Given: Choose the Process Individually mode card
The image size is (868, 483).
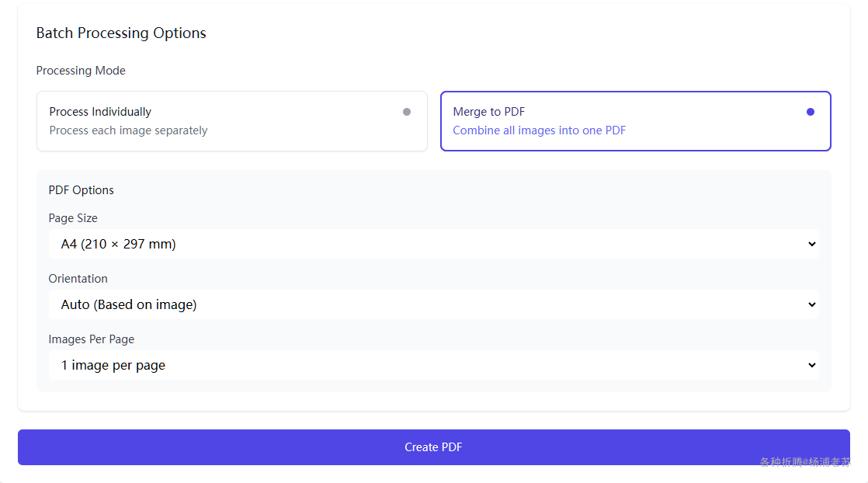Looking at the screenshot, I should pos(231,121).
